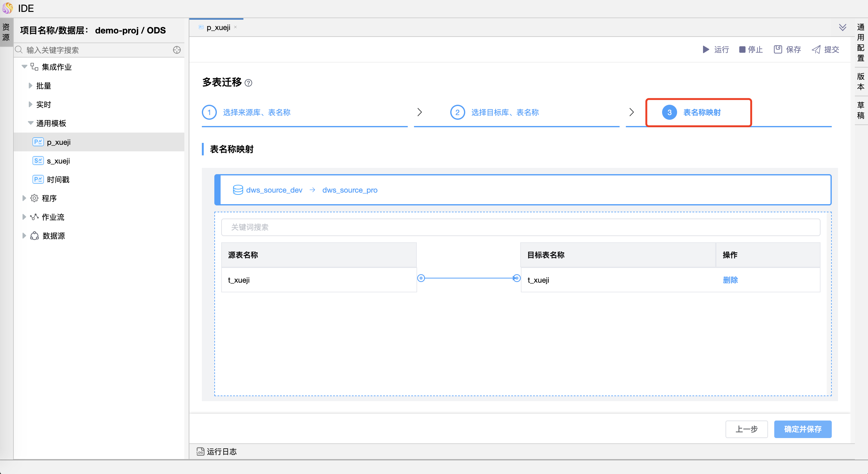This screenshot has width=868, height=474.
Task: Click the double-chevron collapse icon at top right
Action: point(842,27)
